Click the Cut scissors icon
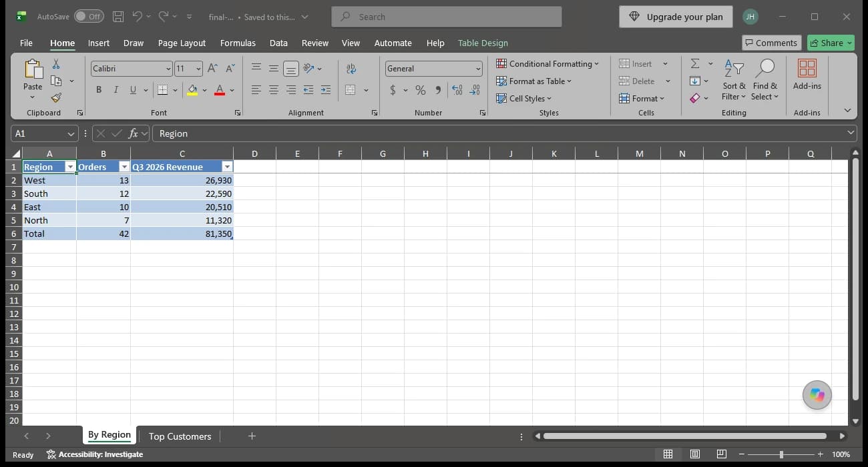 pos(56,65)
